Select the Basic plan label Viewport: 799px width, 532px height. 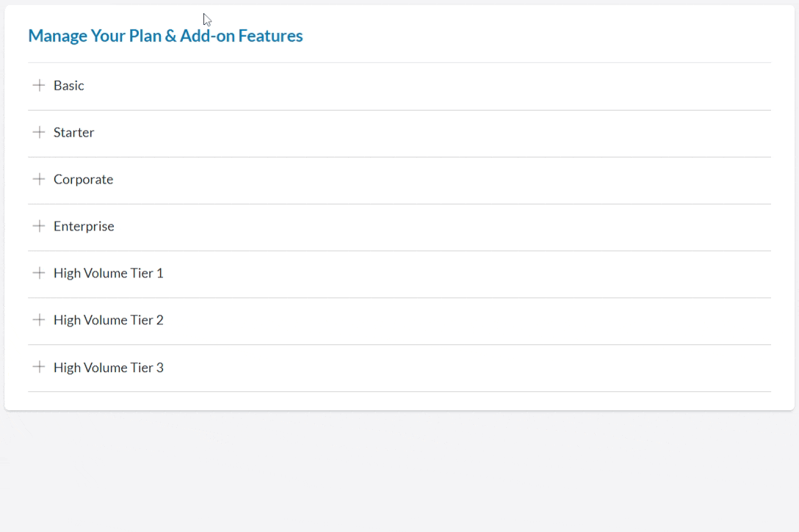click(69, 86)
